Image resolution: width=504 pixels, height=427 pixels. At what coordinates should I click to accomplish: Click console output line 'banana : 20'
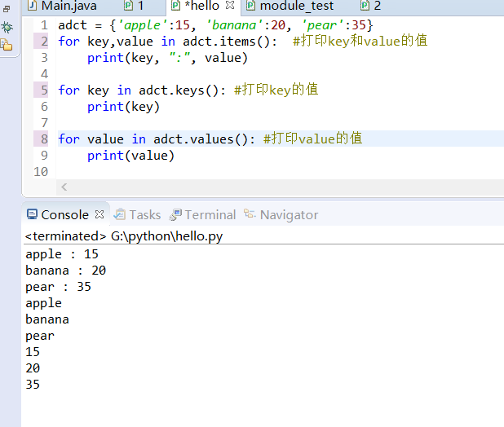pyautogui.click(x=66, y=271)
